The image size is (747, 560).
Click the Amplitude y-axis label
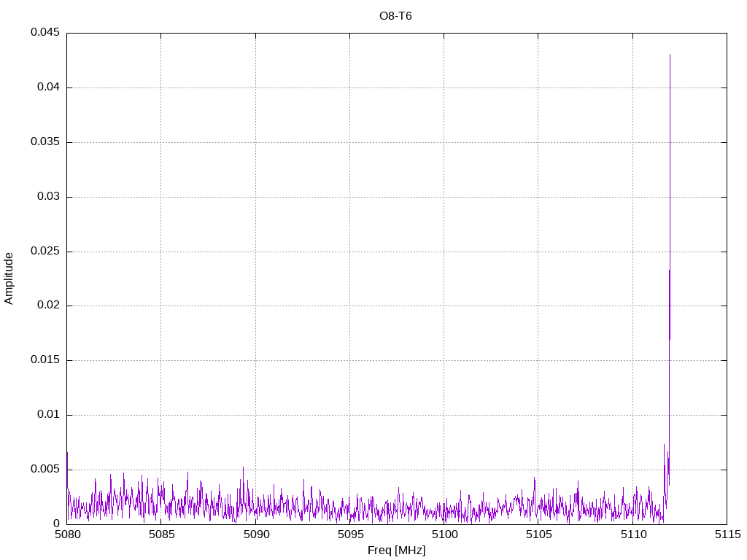[9, 279]
